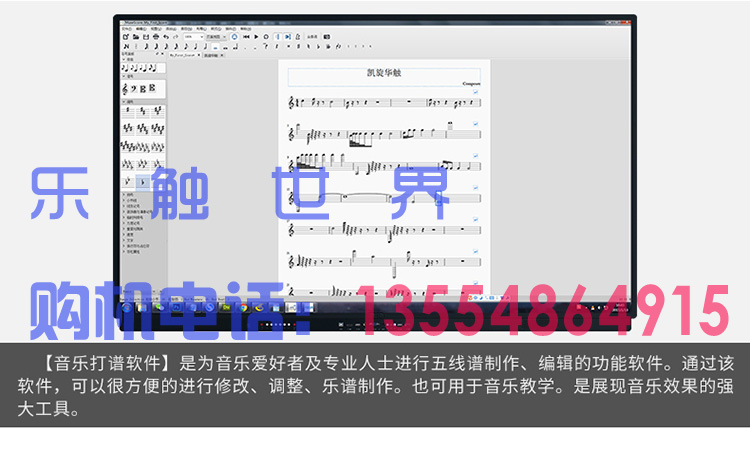
Task: Select the score title 凯旋华触
Action: click(384, 73)
